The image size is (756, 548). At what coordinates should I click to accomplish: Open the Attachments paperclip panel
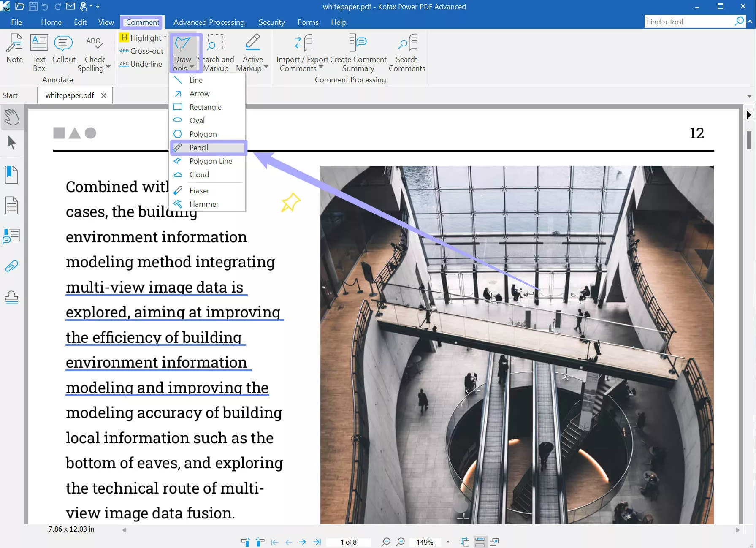point(11,266)
